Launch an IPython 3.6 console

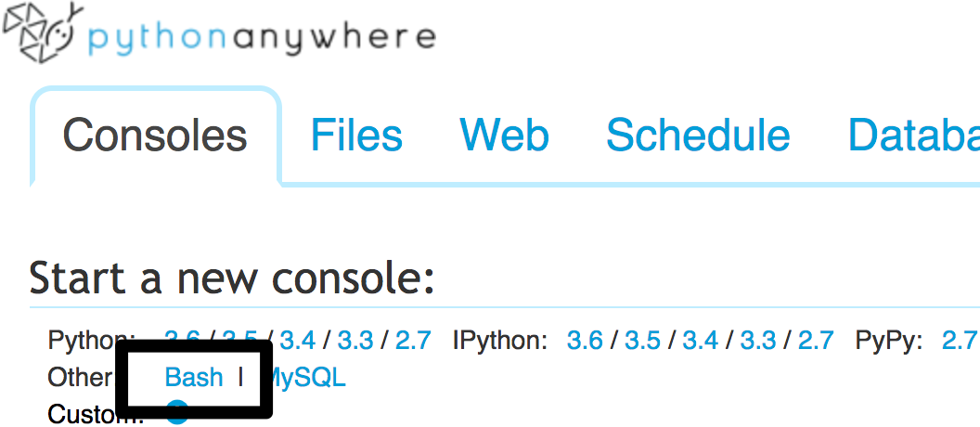coord(585,340)
